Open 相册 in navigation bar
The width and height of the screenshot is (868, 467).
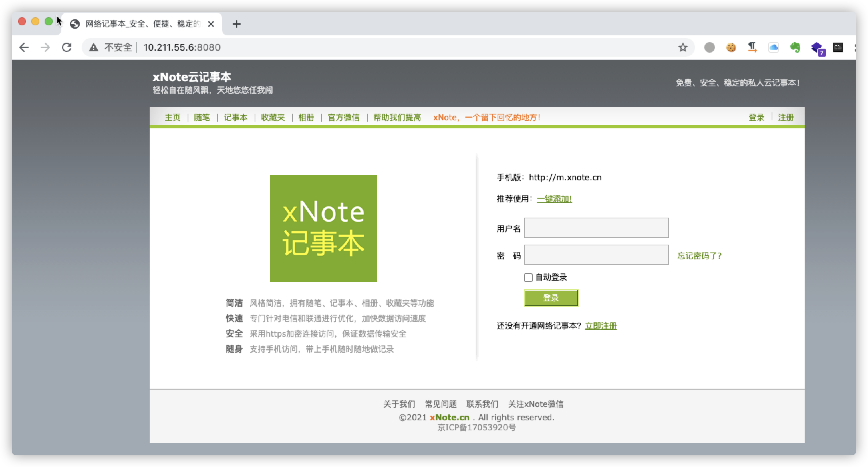click(x=306, y=117)
